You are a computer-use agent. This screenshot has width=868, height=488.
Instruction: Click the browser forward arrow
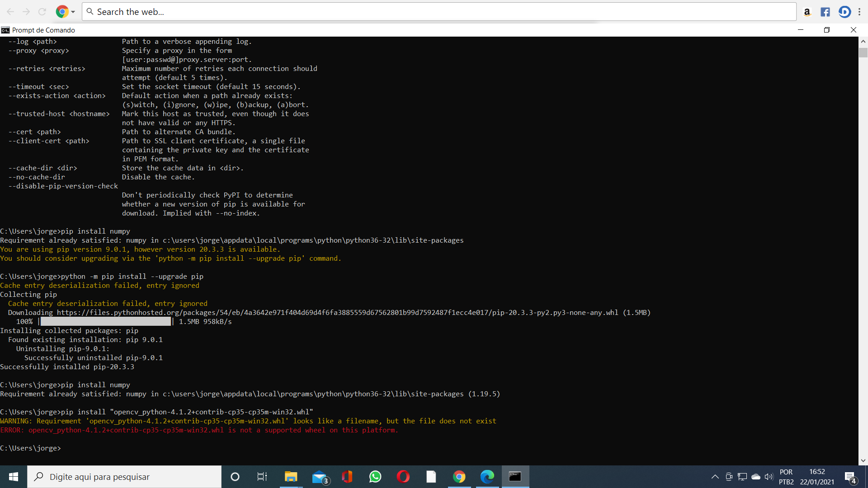click(26, 12)
